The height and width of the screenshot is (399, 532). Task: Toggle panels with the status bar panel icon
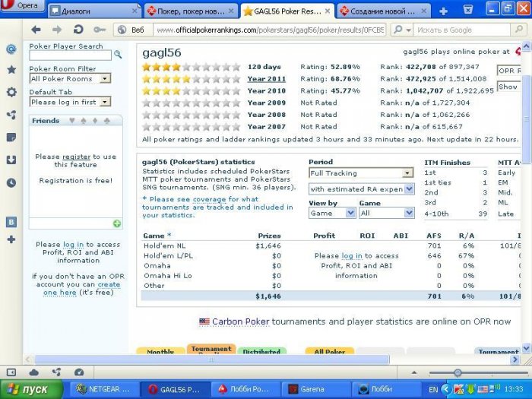click(x=11, y=372)
